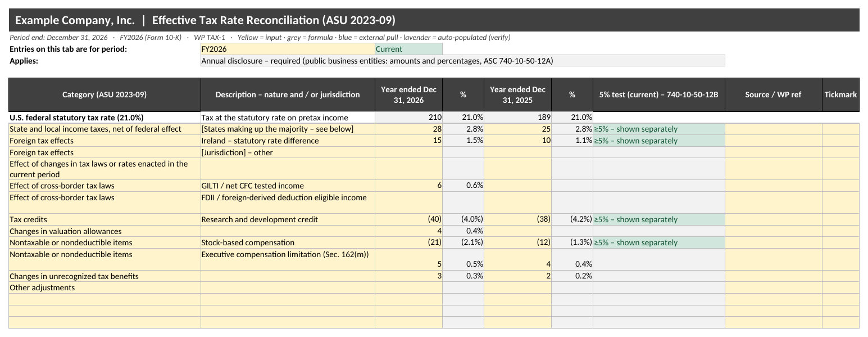The height and width of the screenshot is (337, 868).
Task: Click the (2.1%) value in Stock-based compensation row
Action: click(463, 242)
